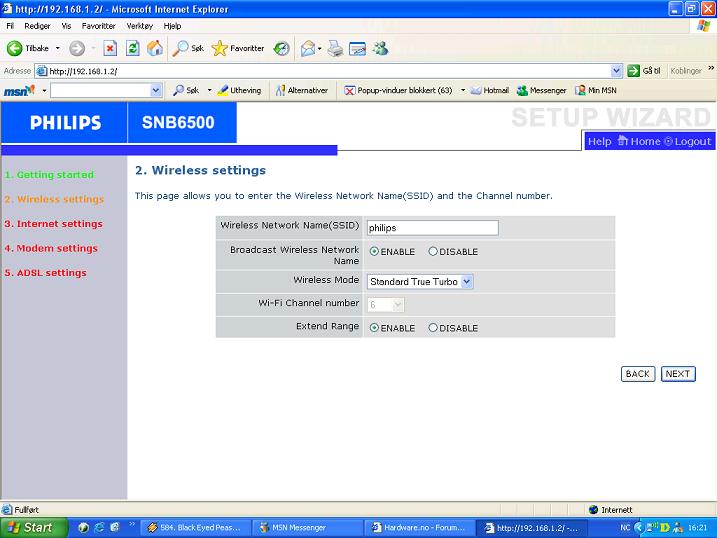Open Popup blocker options arrow
This screenshot has width=717, height=538.
tap(463, 91)
